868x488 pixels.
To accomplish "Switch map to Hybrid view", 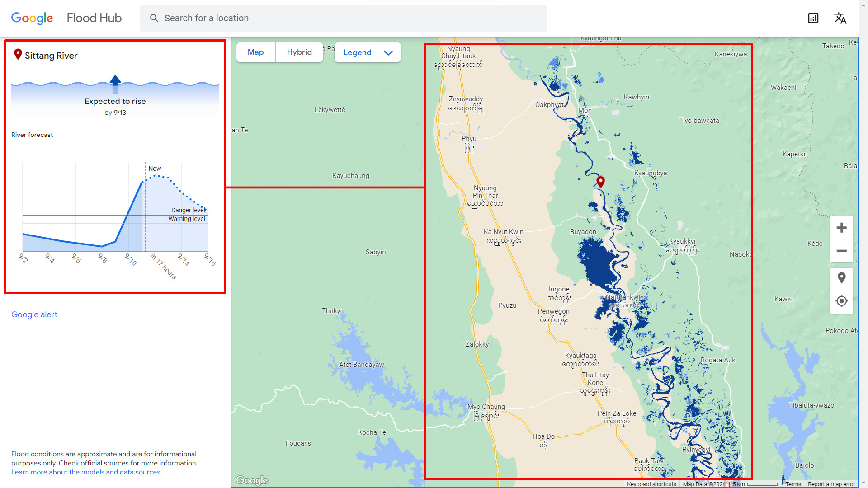I will (x=299, y=52).
